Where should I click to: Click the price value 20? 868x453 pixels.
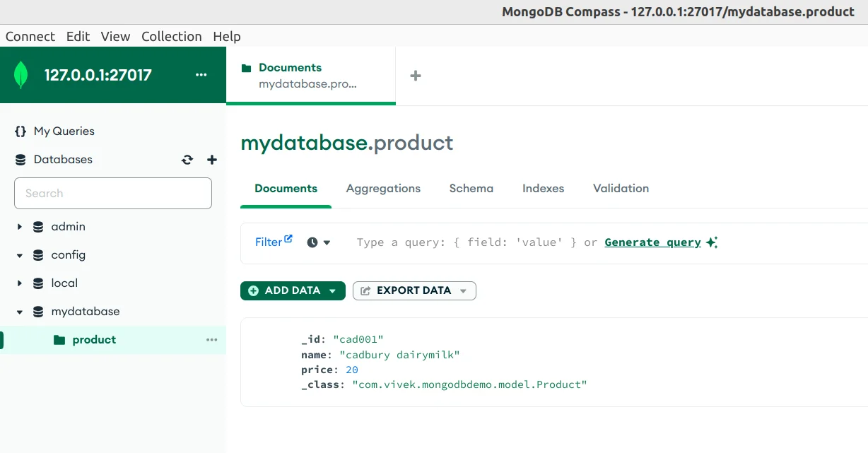tap(352, 370)
